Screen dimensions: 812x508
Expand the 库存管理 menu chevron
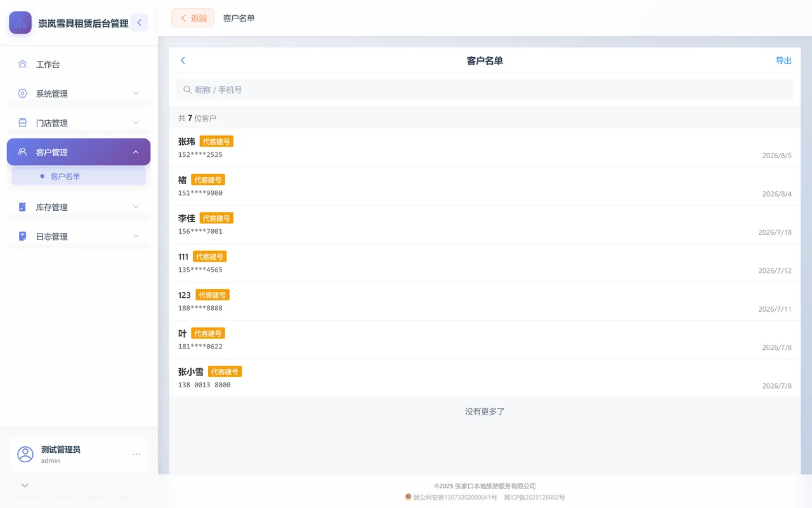(136, 207)
